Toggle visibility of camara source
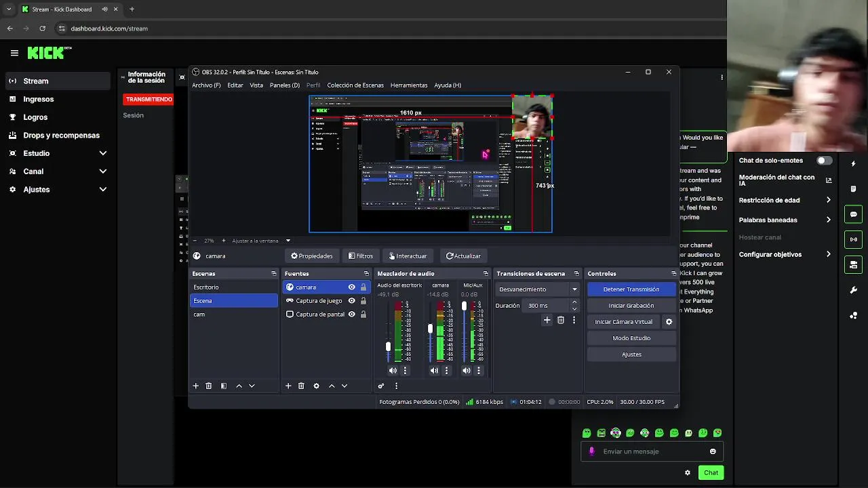The width and height of the screenshot is (868, 488). click(351, 287)
